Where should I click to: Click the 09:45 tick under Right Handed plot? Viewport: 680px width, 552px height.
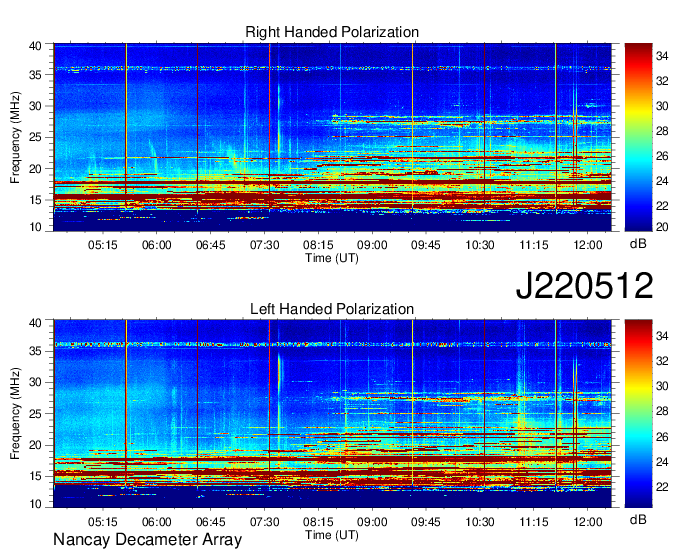[426, 245]
